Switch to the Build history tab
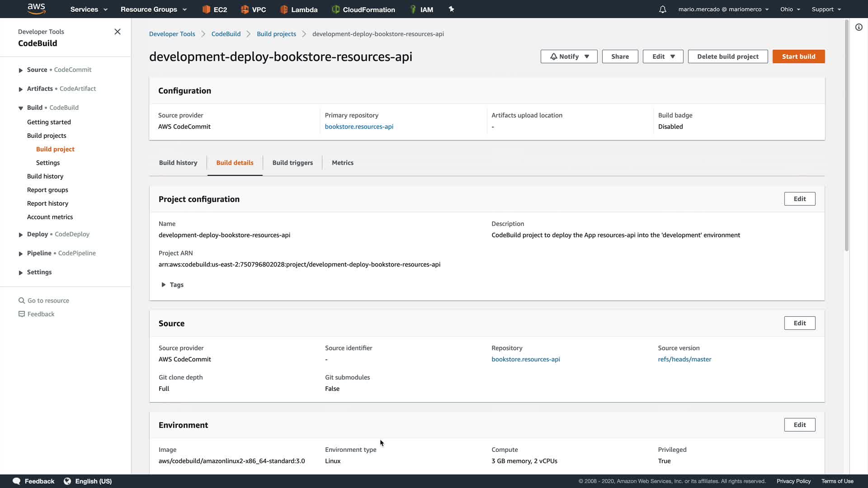 point(178,163)
